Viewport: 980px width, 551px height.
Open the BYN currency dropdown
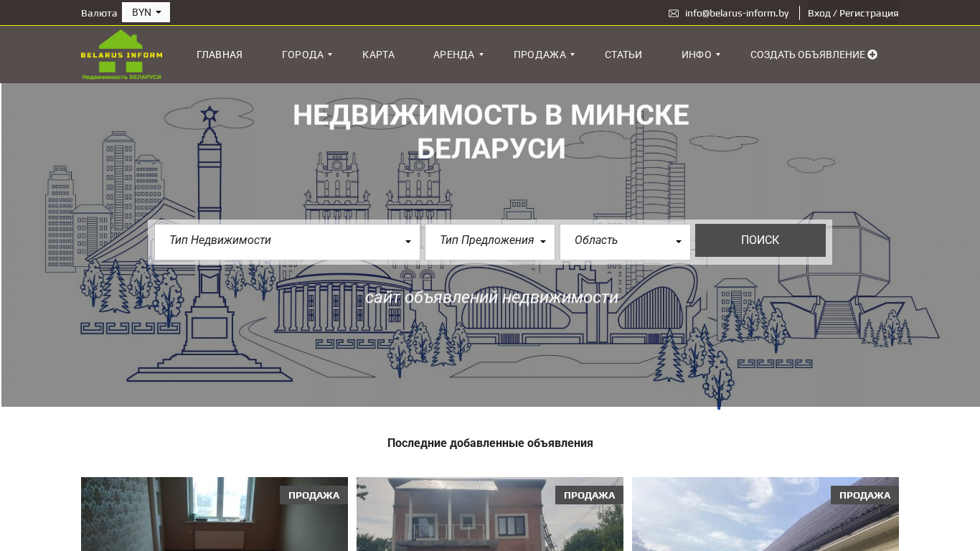146,12
